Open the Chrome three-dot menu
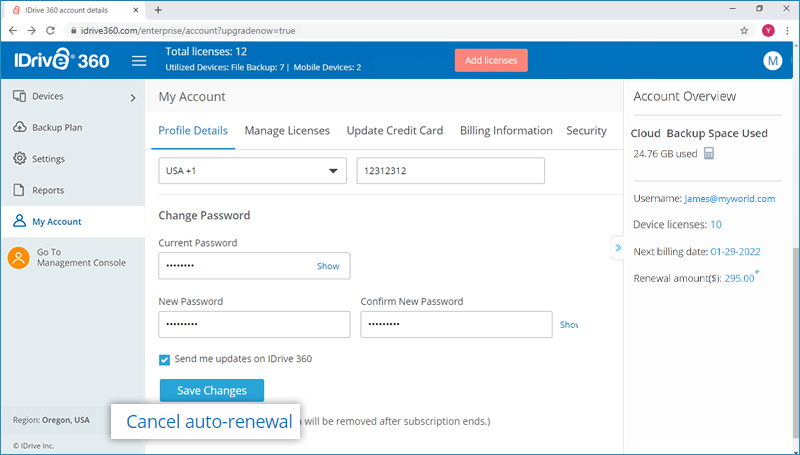800x455 pixels. pos(787,31)
